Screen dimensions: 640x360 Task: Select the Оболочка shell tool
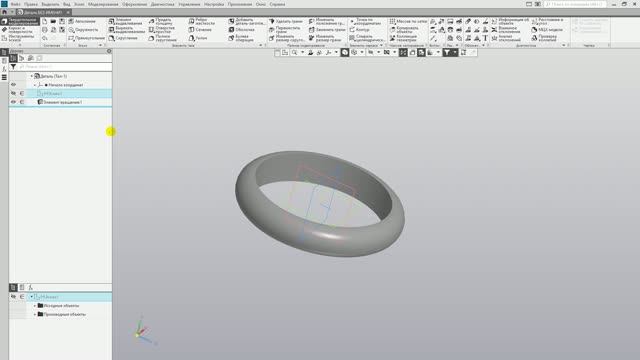(x=241, y=30)
